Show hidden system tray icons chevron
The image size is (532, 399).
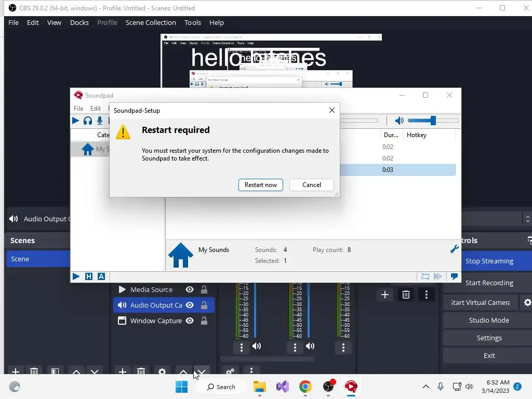pos(426,387)
